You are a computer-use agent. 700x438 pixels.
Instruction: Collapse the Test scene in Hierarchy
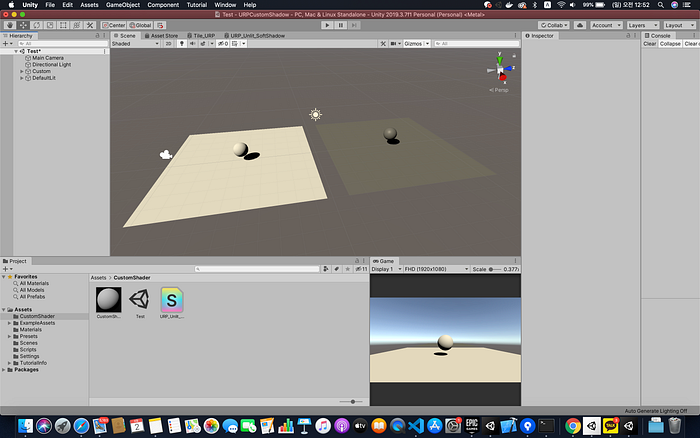[x=16, y=51]
